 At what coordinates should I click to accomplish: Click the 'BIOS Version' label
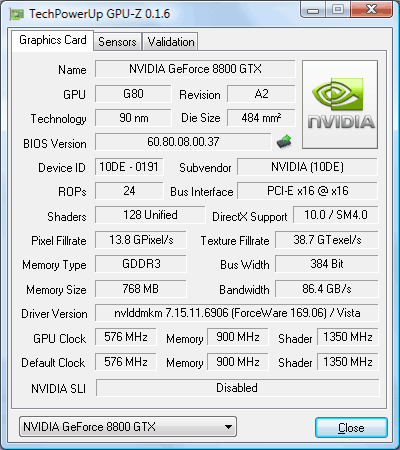tap(55, 144)
